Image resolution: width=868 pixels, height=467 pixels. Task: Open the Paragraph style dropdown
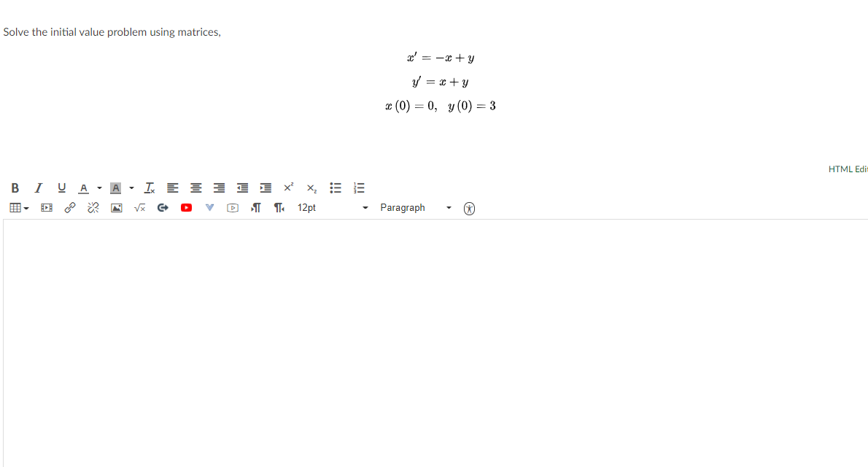(x=403, y=207)
